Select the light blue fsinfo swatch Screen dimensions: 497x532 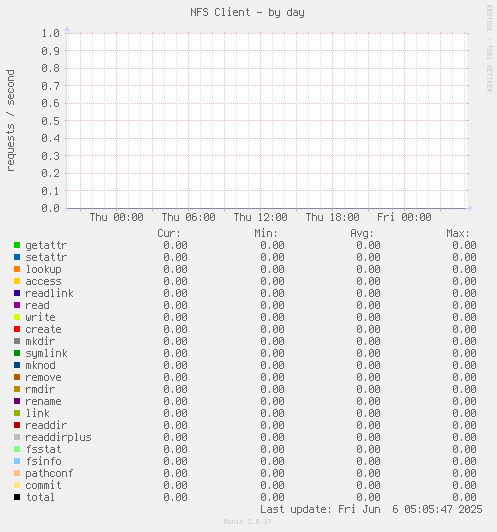click(x=17, y=461)
